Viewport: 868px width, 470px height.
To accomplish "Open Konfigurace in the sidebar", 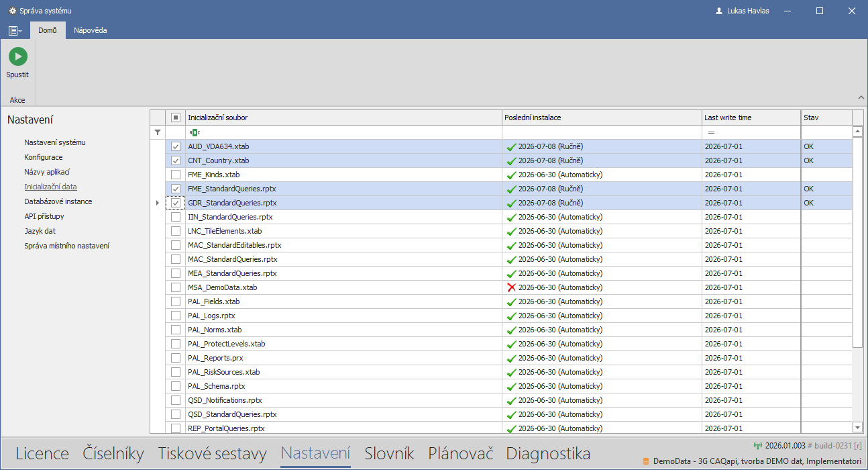I will tap(44, 157).
